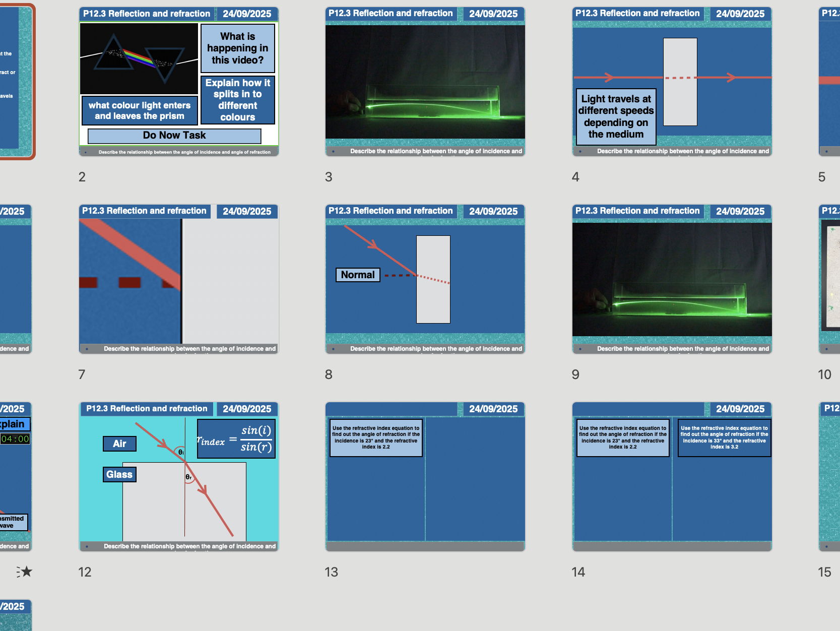Screen dimensions: 840x631
Task: Select slide 2 with the prism Do Now Task
Action: click(178, 81)
